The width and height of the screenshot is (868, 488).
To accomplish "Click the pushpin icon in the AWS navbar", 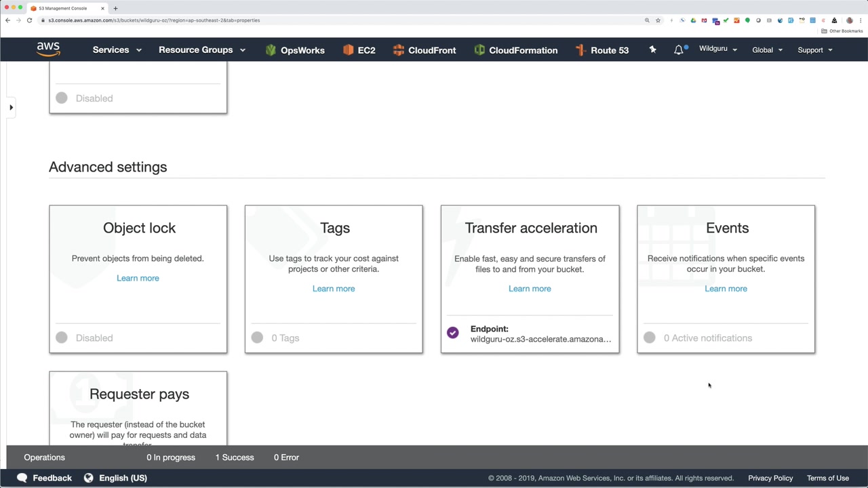I will pos(652,49).
